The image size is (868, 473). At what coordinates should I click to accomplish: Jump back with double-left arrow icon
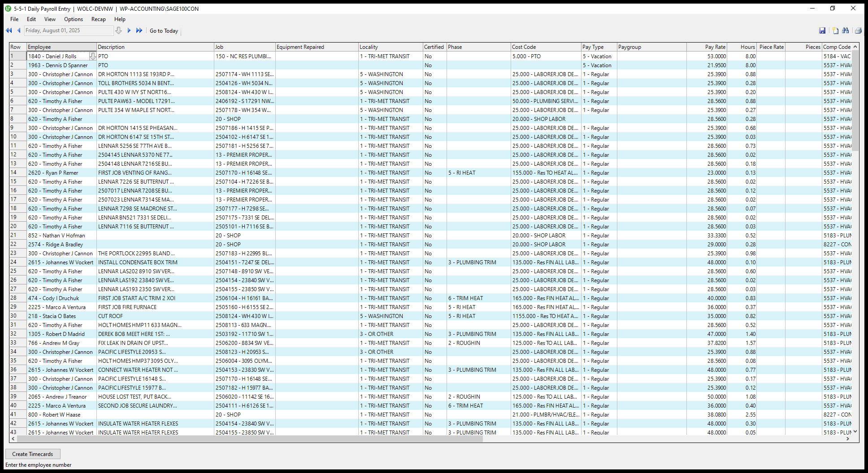[x=9, y=30]
